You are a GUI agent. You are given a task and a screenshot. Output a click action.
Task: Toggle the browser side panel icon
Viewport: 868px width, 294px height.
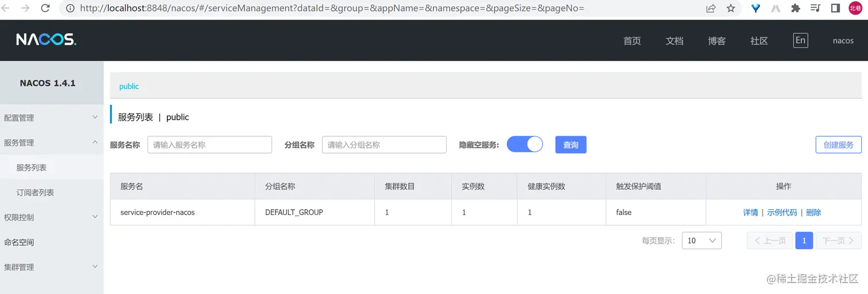[x=835, y=8]
